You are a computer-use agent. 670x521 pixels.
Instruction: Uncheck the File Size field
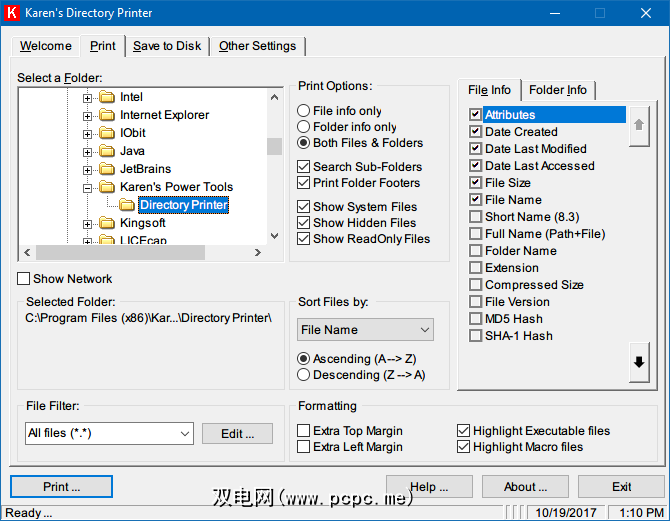475,182
